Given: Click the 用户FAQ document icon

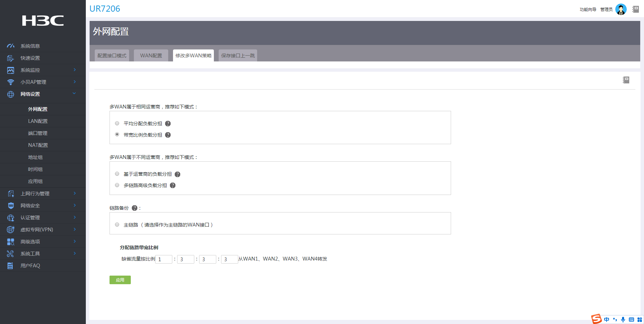Looking at the screenshot, I should click(10, 266).
